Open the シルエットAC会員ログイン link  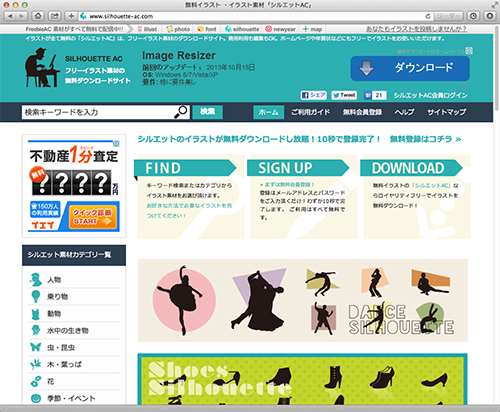click(430, 95)
